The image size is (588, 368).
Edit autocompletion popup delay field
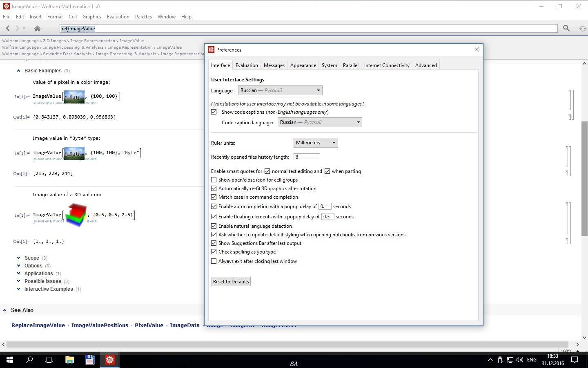(x=325, y=206)
